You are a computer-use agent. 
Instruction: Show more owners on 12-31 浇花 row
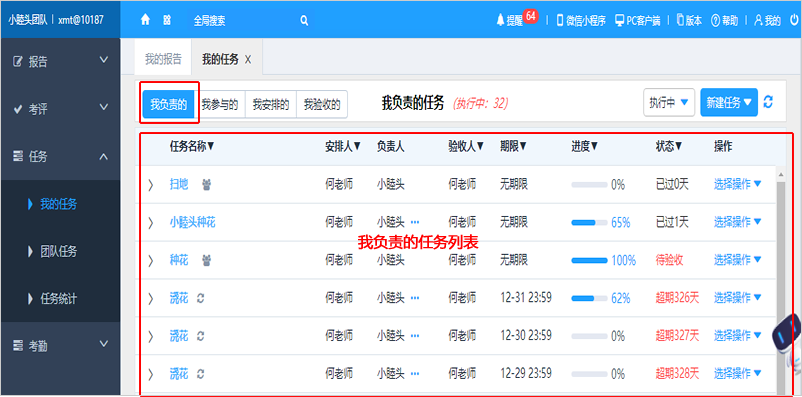tap(415, 298)
